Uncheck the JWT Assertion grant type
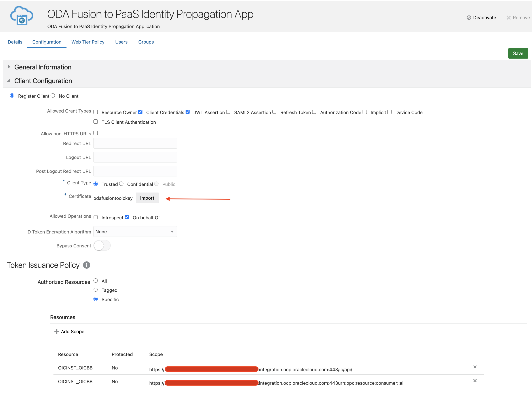 click(188, 112)
